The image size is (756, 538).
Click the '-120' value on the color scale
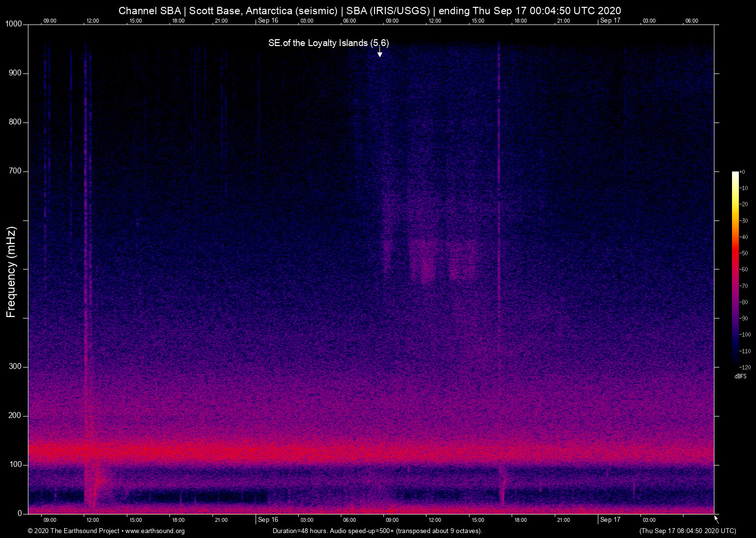pyautogui.click(x=745, y=367)
